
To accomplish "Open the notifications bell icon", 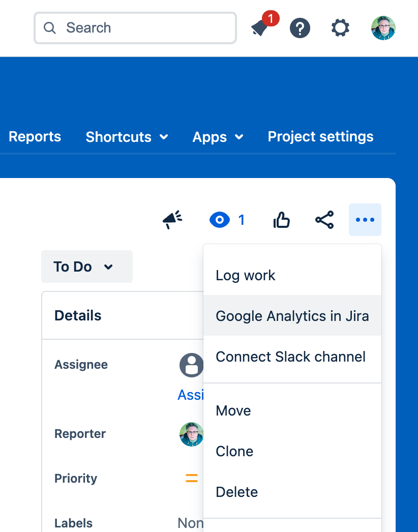I will pyautogui.click(x=260, y=27).
